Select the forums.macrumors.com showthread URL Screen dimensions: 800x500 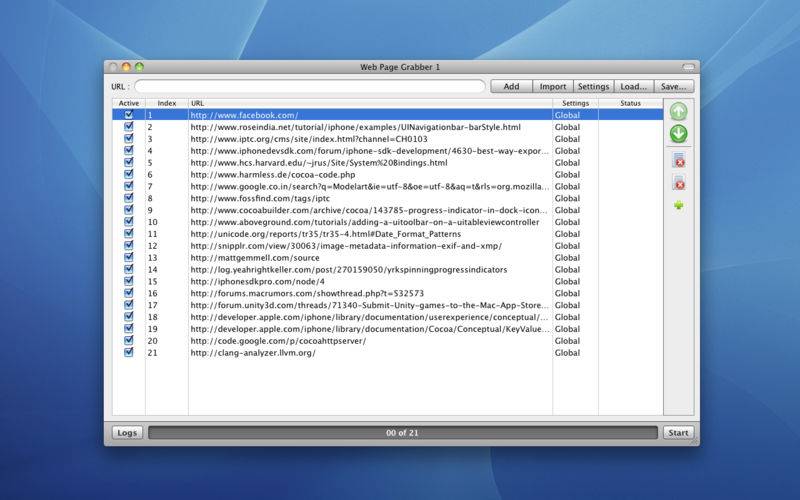[307, 293]
